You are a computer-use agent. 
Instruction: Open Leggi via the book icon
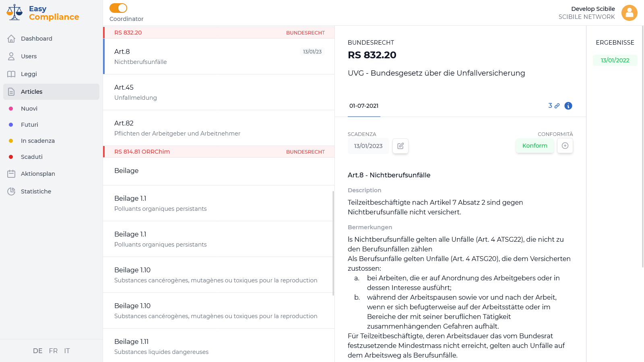coord(11,74)
